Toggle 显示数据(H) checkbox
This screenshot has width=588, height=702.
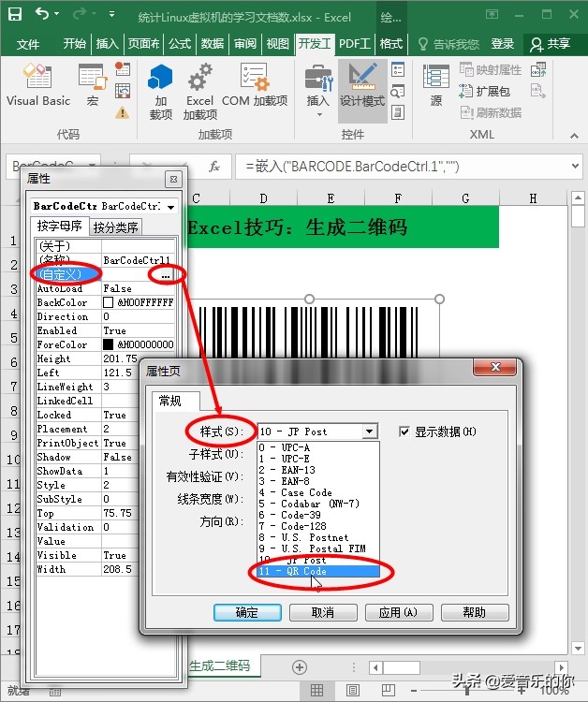(x=404, y=431)
